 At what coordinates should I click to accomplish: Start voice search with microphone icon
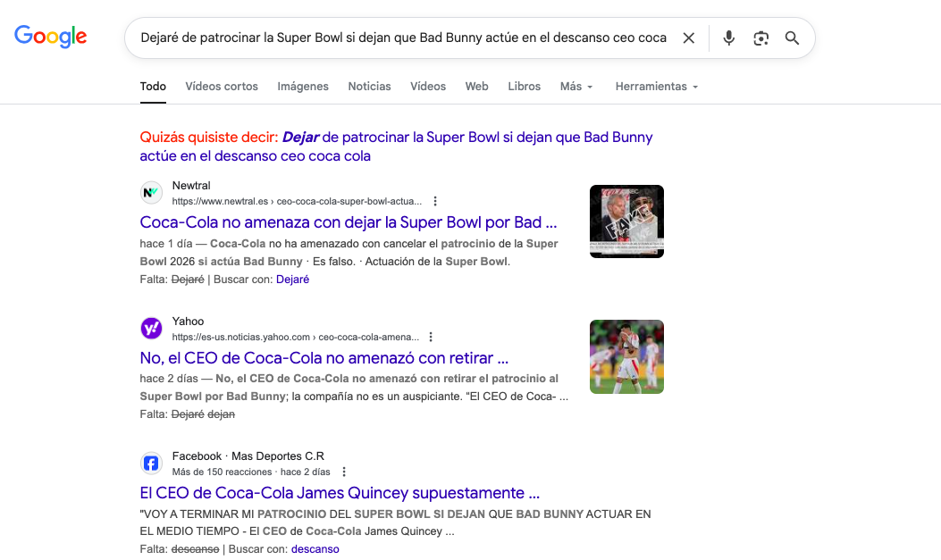click(x=729, y=38)
